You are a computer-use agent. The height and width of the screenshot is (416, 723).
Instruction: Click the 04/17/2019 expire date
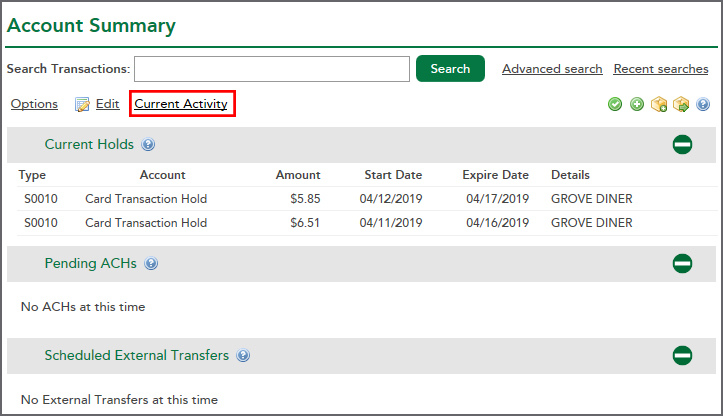(x=497, y=199)
